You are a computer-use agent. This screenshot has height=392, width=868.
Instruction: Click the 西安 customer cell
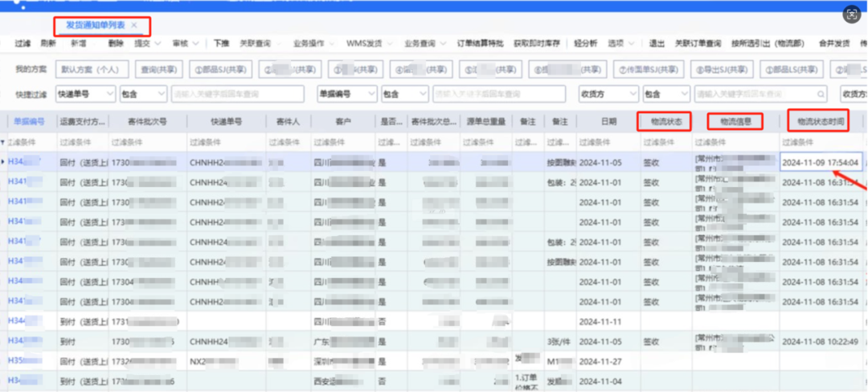pyautogui.click(x=343, y=382)
